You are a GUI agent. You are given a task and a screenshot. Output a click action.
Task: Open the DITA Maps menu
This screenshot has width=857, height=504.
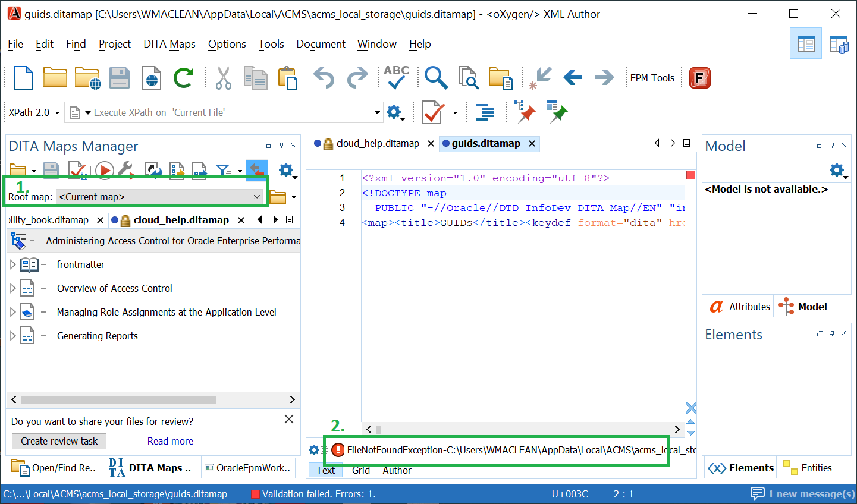click(169, 44)
